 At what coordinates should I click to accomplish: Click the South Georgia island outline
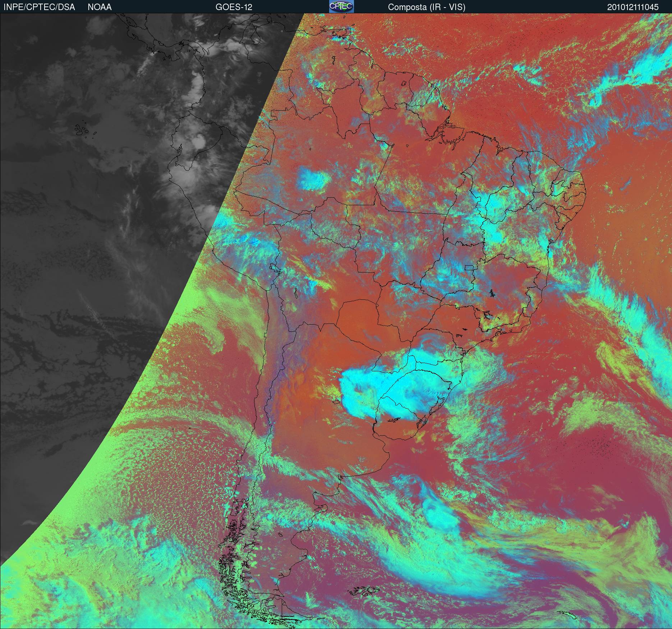coord(566,614)
